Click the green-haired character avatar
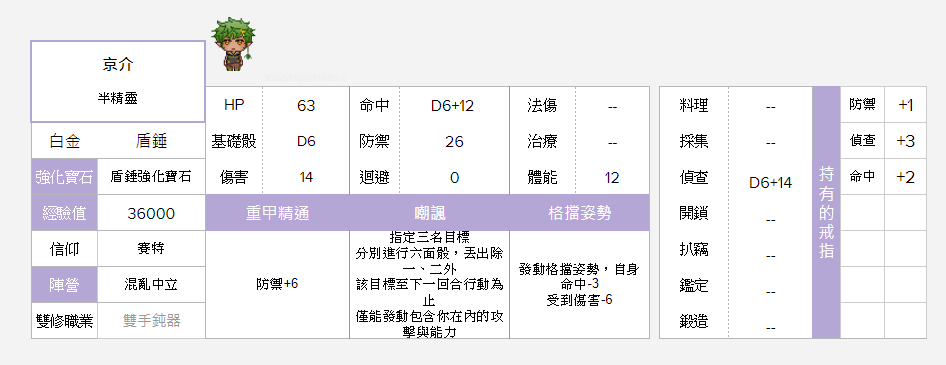 tap(232, 44)
